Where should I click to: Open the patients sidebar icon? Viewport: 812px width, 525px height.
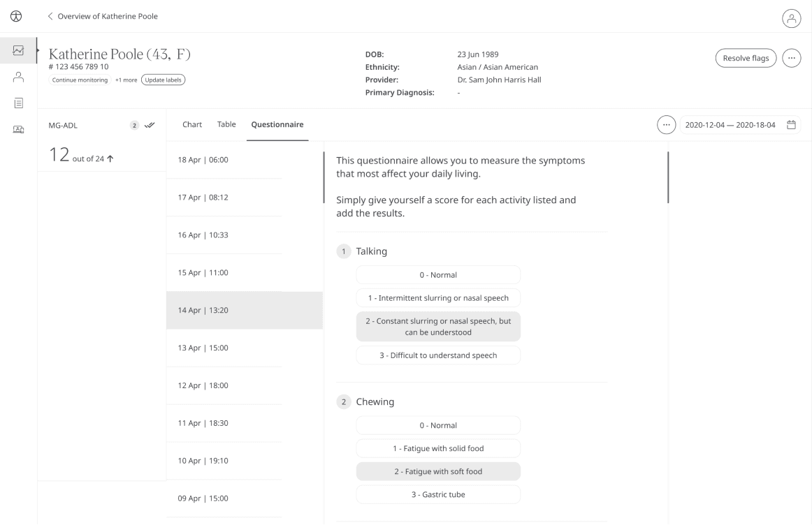tap(19, 77)
